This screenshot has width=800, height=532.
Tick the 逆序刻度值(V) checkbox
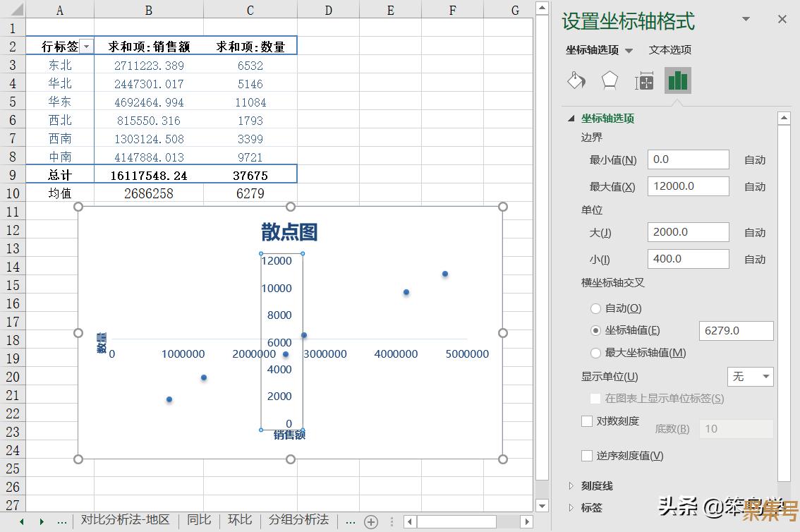[587, 456]
